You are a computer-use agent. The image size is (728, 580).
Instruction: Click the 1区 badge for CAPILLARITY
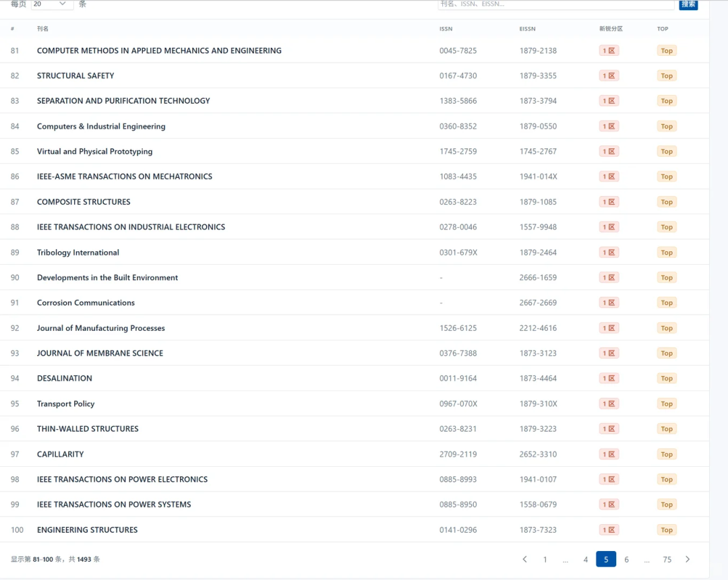point(609,454)
